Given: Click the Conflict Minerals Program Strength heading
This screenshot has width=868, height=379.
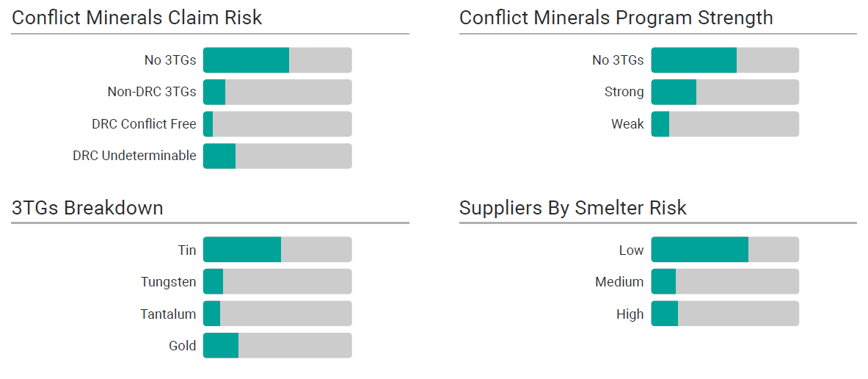Looking at the screenshot, I should pos(616,18).
